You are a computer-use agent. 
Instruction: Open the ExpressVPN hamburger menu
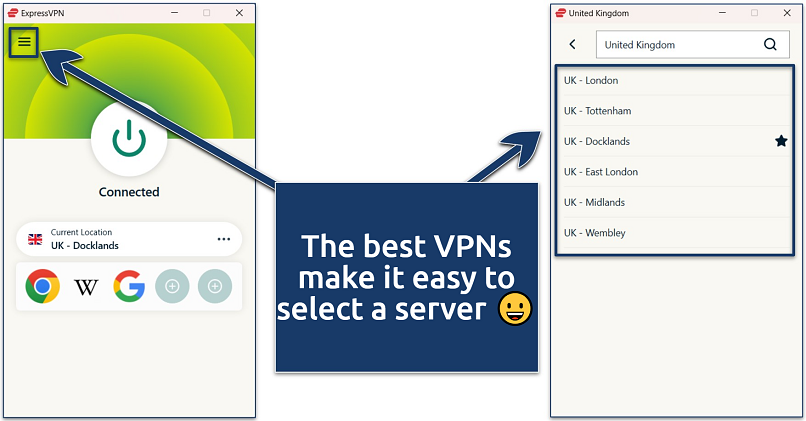(x=24, y=42)
